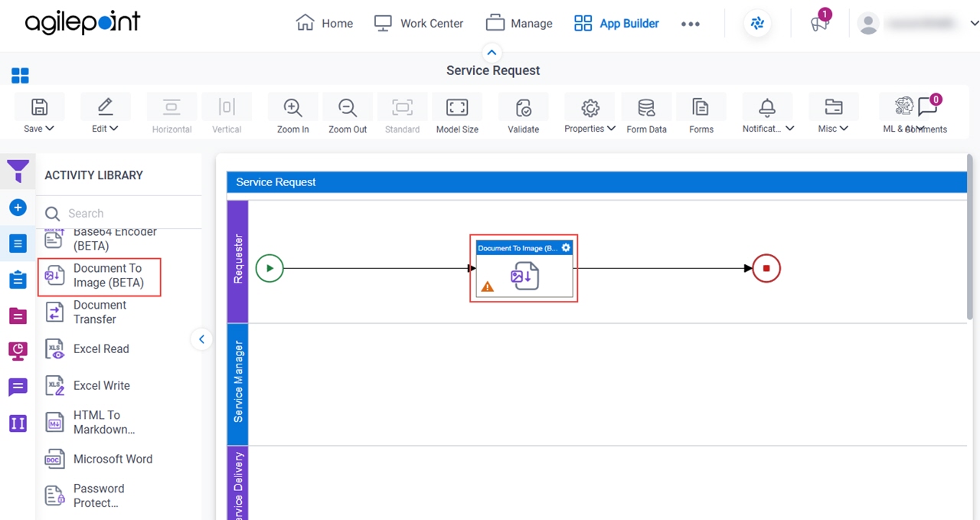This screenshot has height=520, width=980.
Task: Click the green Start event node
Action: (x=269, y=268)
